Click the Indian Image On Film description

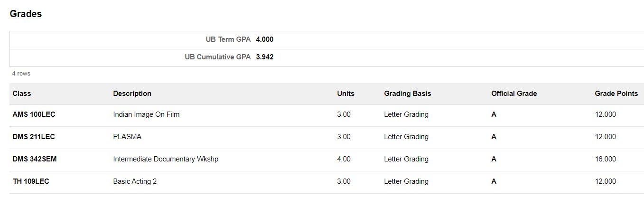coord(146,114)
